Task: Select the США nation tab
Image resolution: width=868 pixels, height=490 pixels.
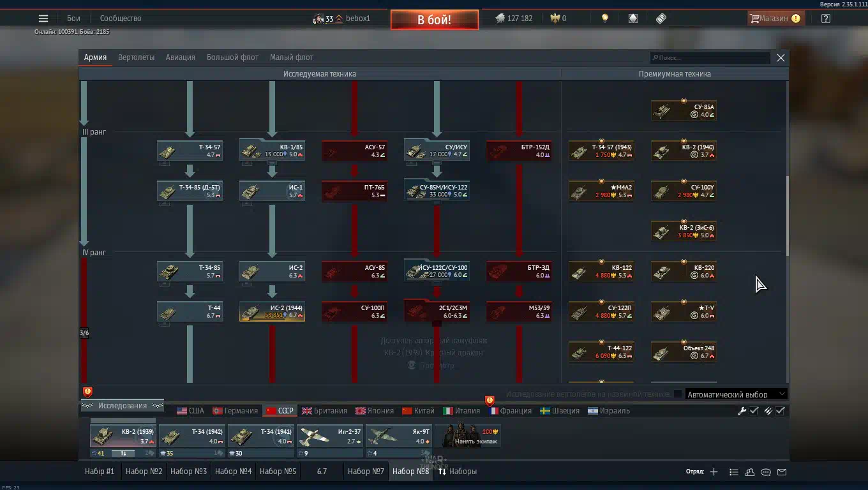Action: point(191,411)
